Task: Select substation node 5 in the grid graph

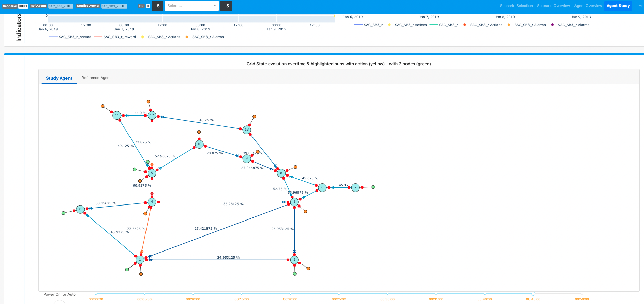Action: click(x=152, y=173)
